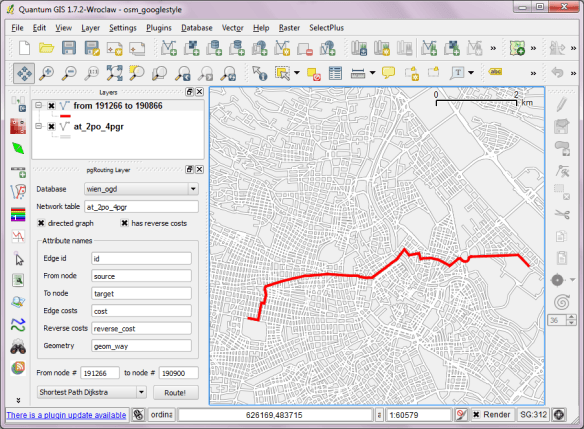
Task: Undock the Layers panel
Action: coord(190,92)
